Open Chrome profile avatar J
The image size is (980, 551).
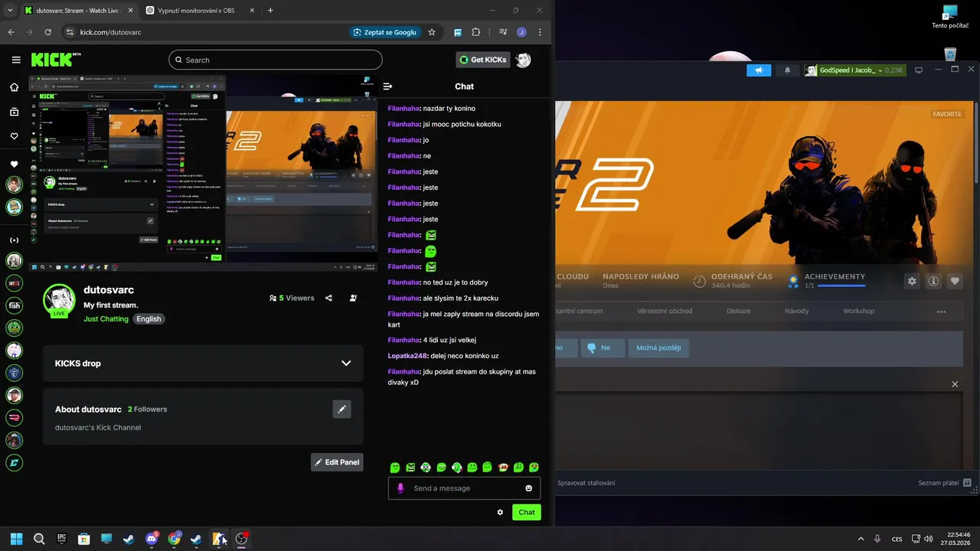[521, 32]
